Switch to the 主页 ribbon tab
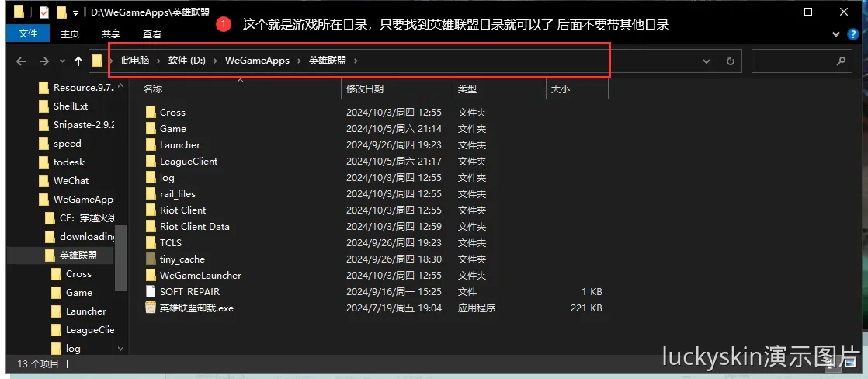The image size is (868, 379). [70, 34]
